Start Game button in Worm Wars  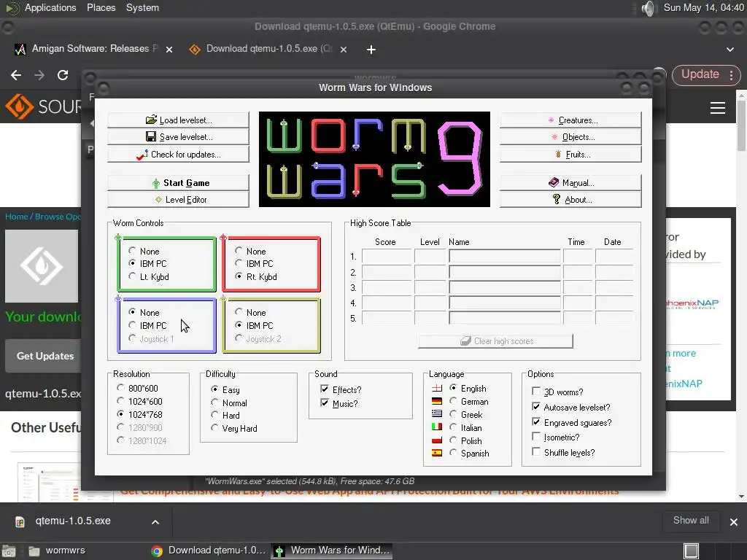[x=178, y=183]
